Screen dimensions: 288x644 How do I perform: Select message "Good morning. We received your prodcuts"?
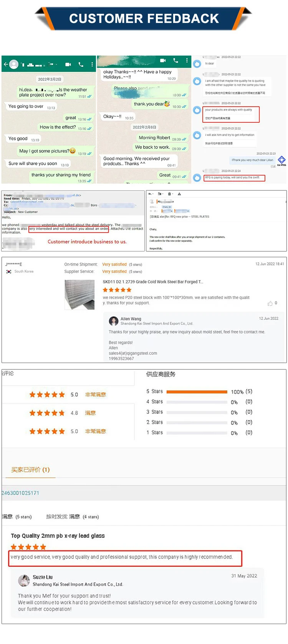139,161
